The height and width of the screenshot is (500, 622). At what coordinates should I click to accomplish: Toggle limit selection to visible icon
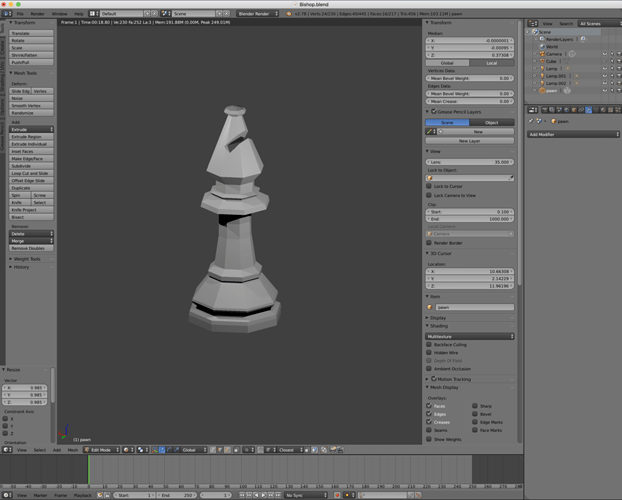pyautogui.click(x=237, y=450)
